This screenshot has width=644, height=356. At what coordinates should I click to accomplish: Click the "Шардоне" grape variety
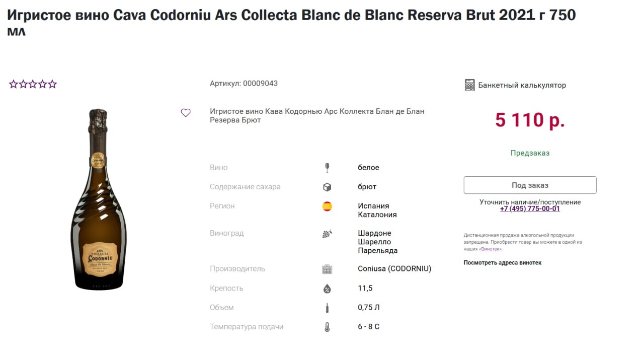tap(374, 233)
